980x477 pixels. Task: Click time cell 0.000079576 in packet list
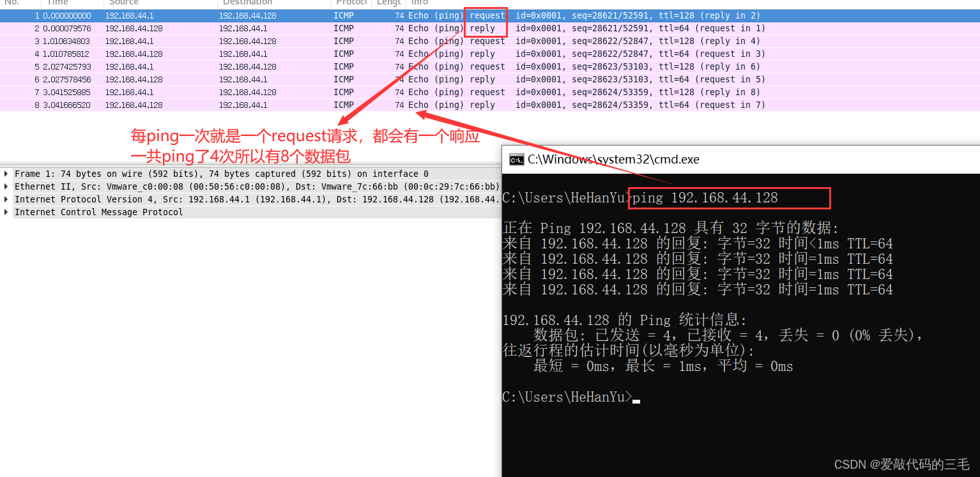(x=67, y=28)
